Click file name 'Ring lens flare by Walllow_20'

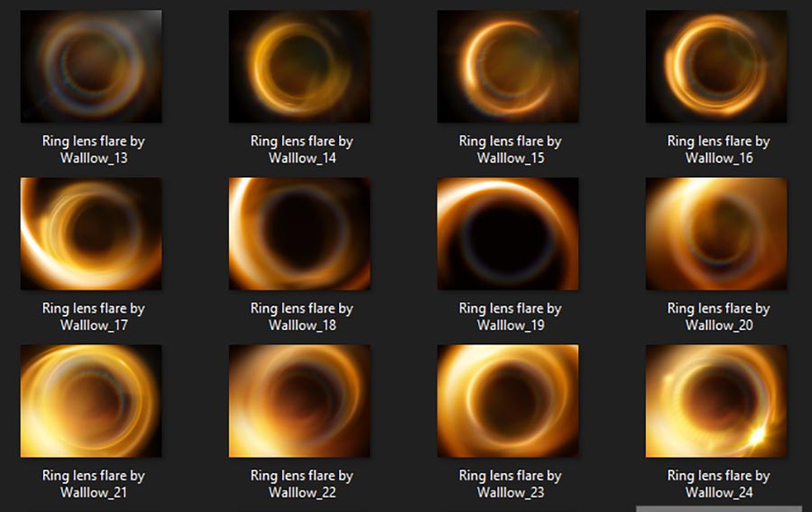coord(719,316)
